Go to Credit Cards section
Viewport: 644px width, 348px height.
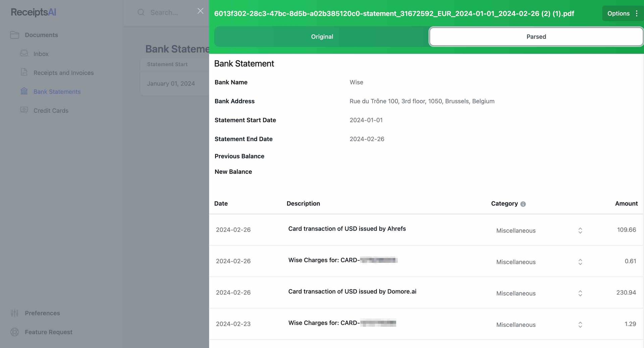[x=51, y=111]
